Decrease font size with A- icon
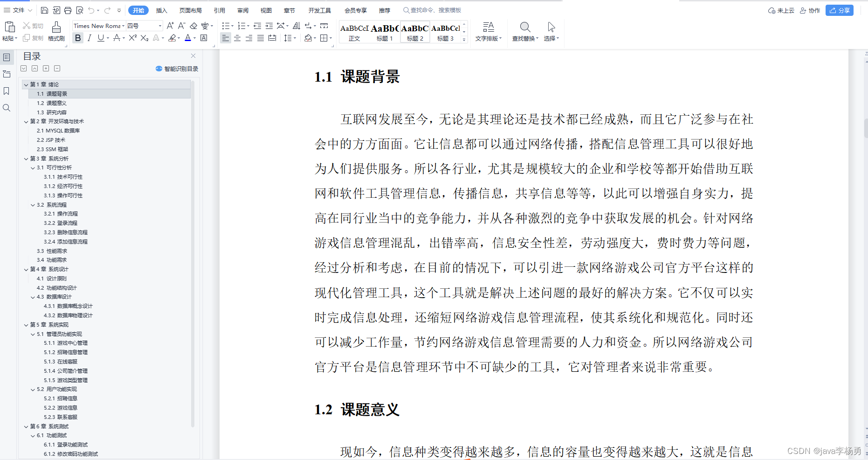Screen dimensions: 868x460 click(182, 26)
